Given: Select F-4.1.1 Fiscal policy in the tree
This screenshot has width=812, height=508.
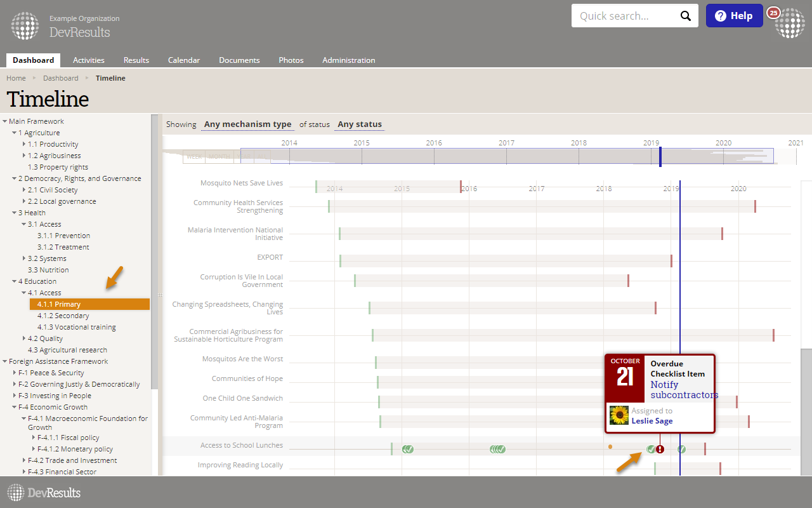Looking at the screenshot, I should click(69, 438).
